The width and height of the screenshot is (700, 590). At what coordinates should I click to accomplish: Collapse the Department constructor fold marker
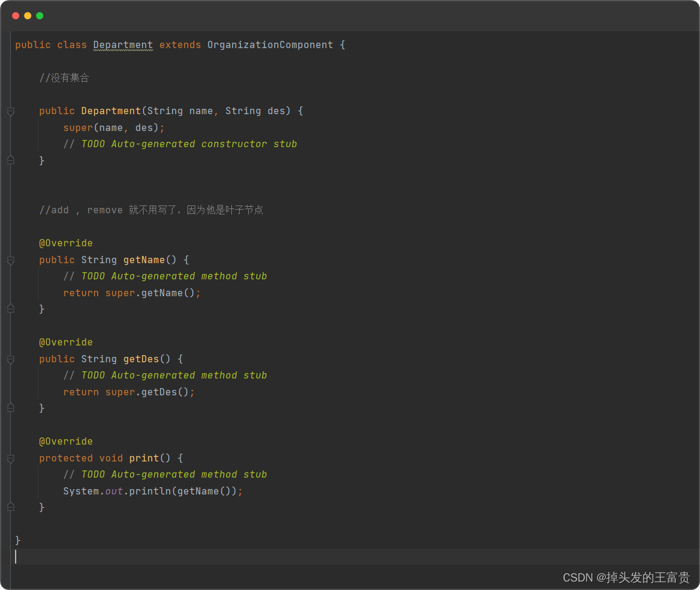coord(11,111)
